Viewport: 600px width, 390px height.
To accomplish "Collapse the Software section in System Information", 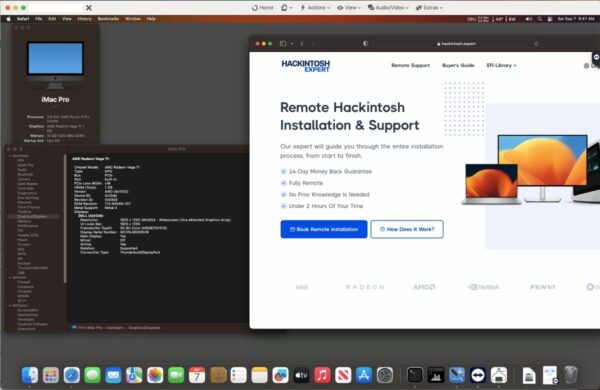I will point(10,305).
